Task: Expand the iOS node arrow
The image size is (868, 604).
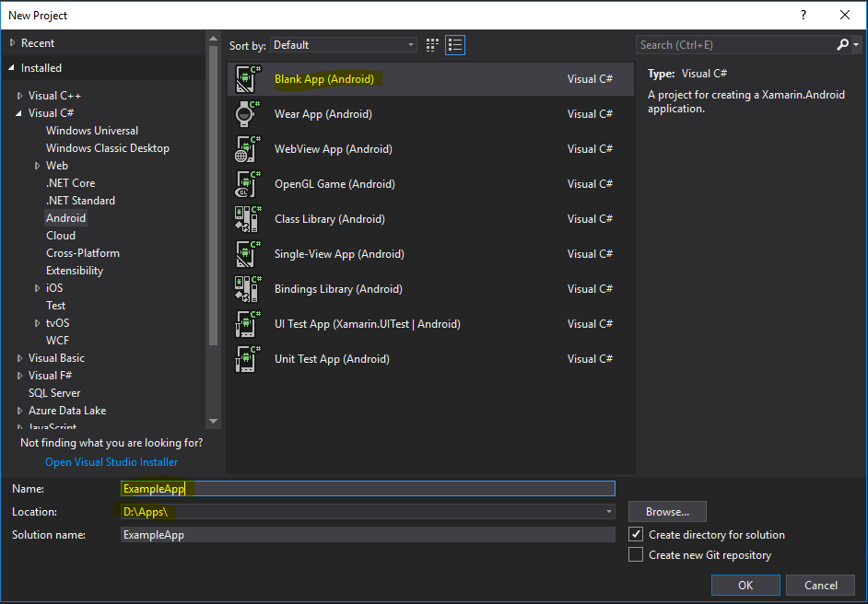Action: [38, 288]
